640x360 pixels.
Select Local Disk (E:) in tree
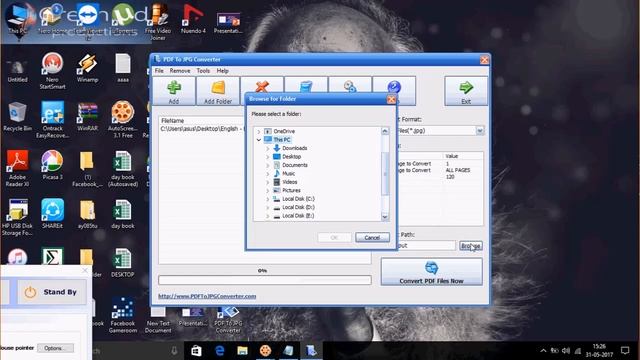coord(298,216)
